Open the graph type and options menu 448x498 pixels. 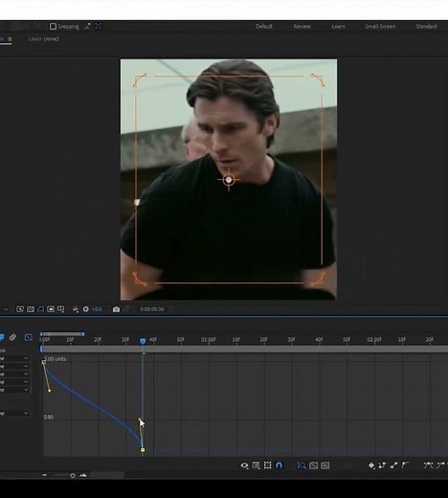256,465
